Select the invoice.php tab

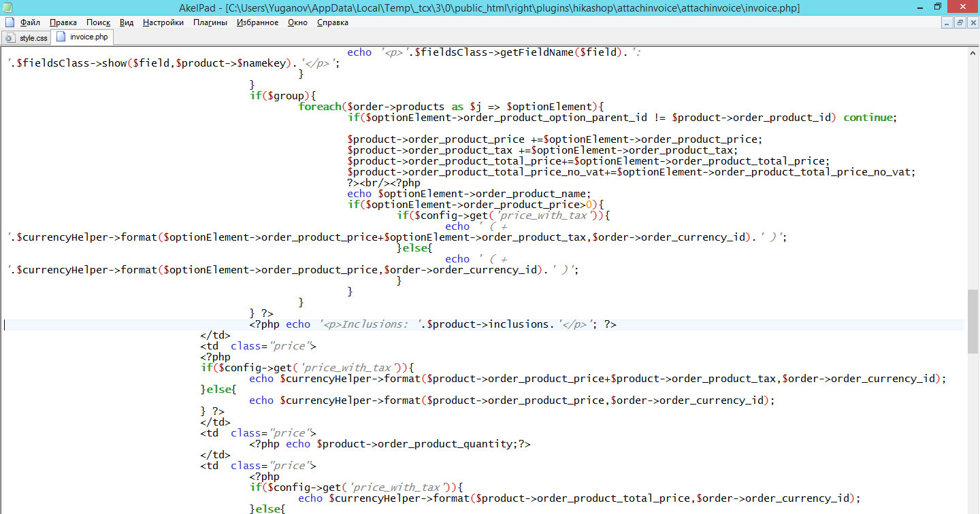[x=83, y=37]
